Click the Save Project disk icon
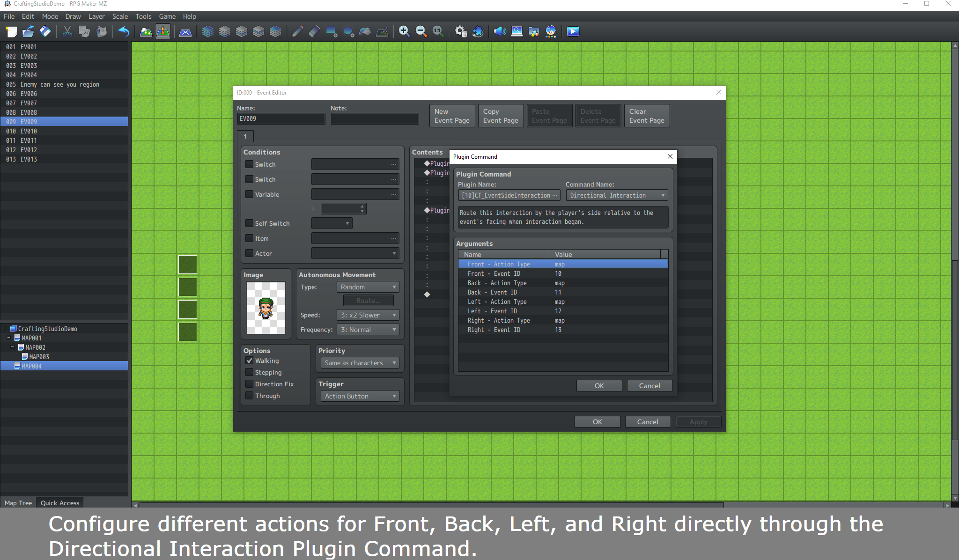Viewport: 959px width, 560px height. coord(45,31)
